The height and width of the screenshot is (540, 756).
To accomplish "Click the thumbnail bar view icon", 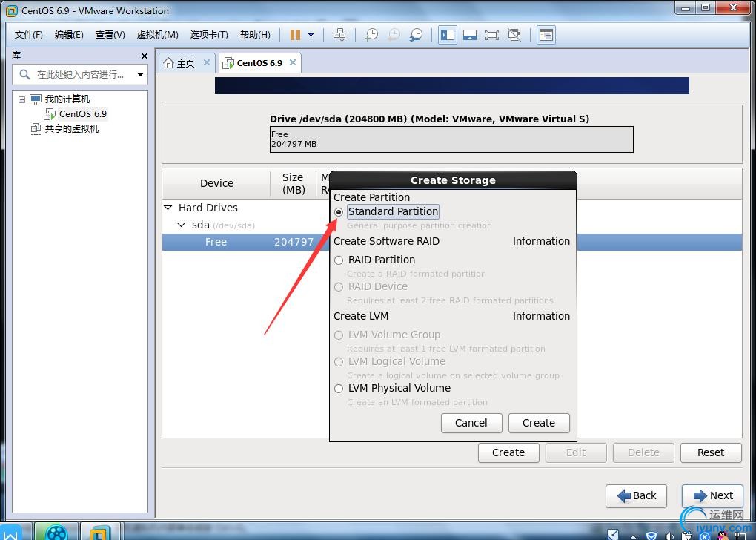I will pos(470,35).
